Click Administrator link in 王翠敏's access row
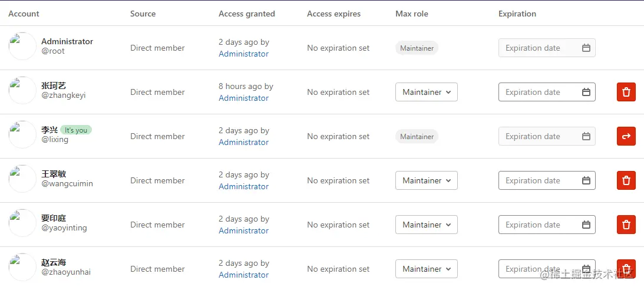This screenshot has width=644, height=290. (x=243, y=186)
